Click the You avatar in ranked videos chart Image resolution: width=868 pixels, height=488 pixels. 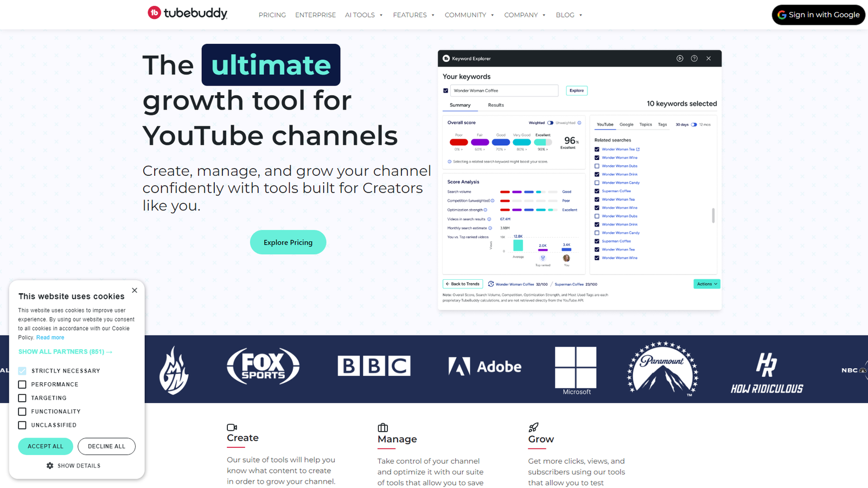[x=566, y=258]
